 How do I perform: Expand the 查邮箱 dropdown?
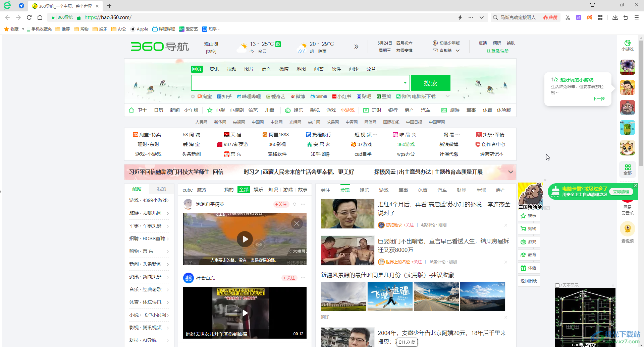(458, 51)
